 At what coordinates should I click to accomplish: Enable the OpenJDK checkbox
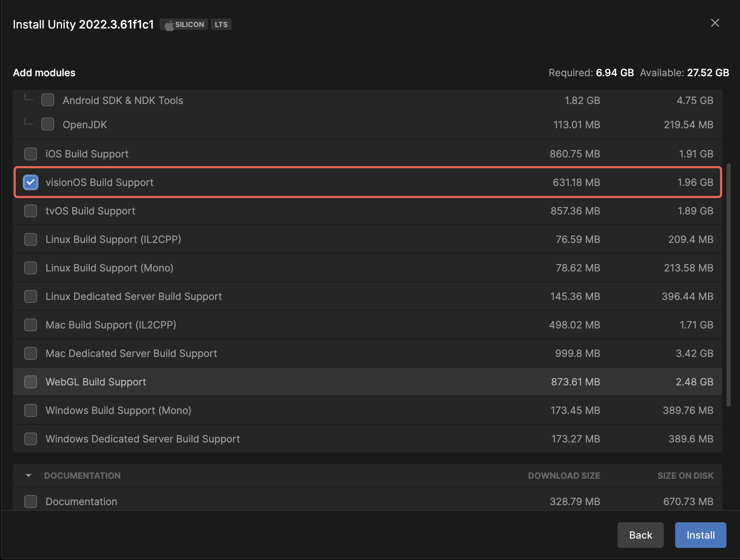tap(48, 124)
